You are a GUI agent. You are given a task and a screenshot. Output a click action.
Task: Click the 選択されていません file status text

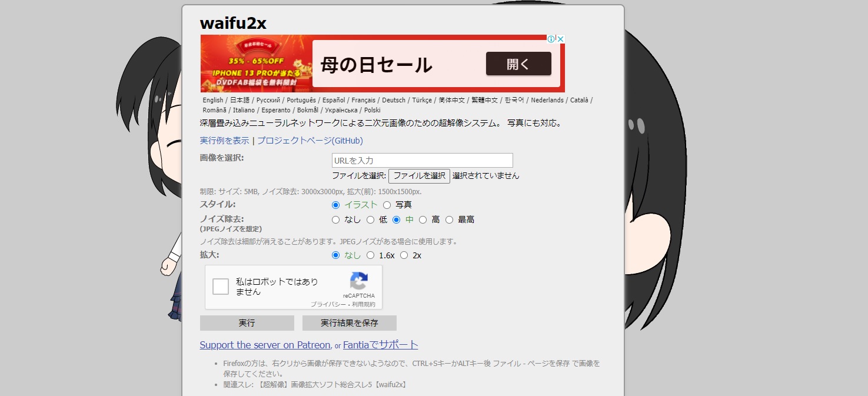(486, 176)
